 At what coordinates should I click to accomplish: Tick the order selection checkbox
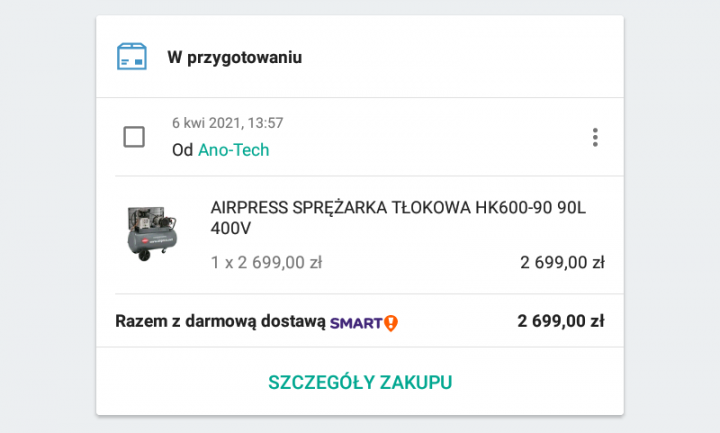(134, 137)
